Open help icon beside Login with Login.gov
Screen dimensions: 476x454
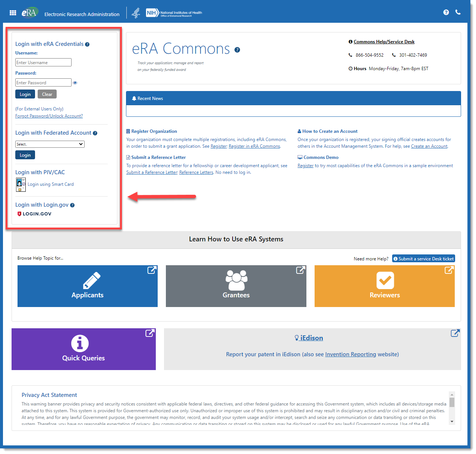(x=72, y=205)
